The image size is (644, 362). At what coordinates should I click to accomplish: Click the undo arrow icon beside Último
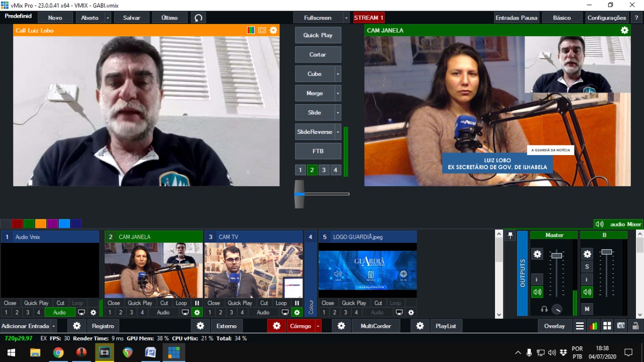coord(198,18)
